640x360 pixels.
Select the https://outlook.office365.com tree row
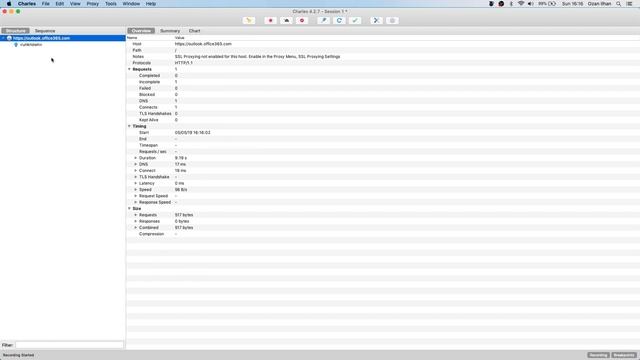click(63, 38)
